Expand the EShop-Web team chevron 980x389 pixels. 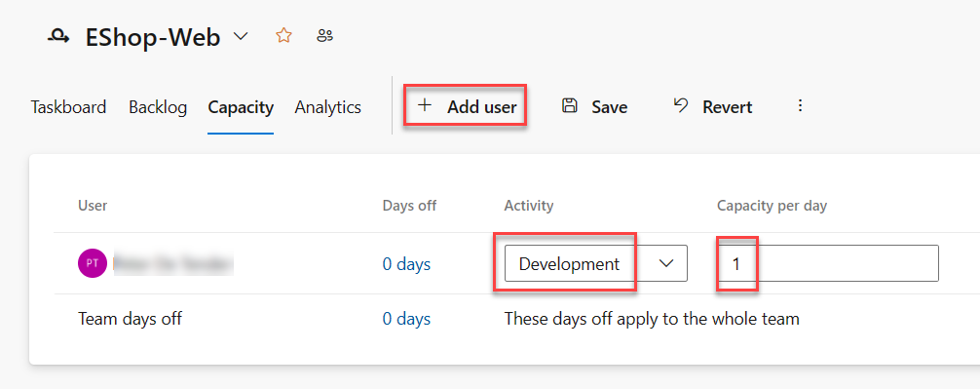click(241, 37)
